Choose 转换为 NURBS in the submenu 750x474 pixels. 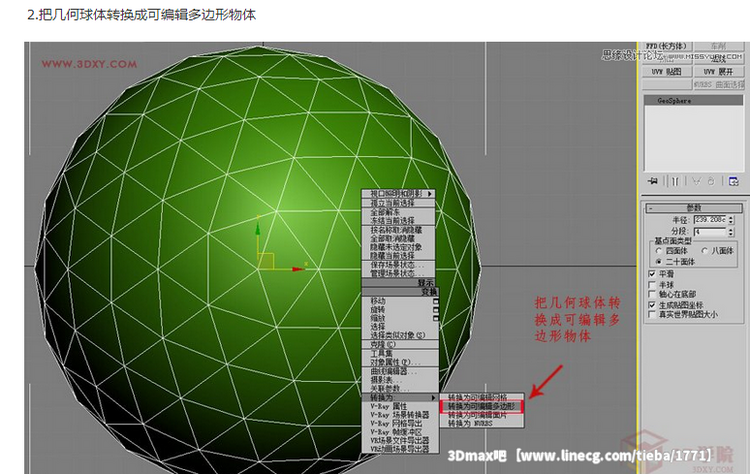tap(482, 423)
